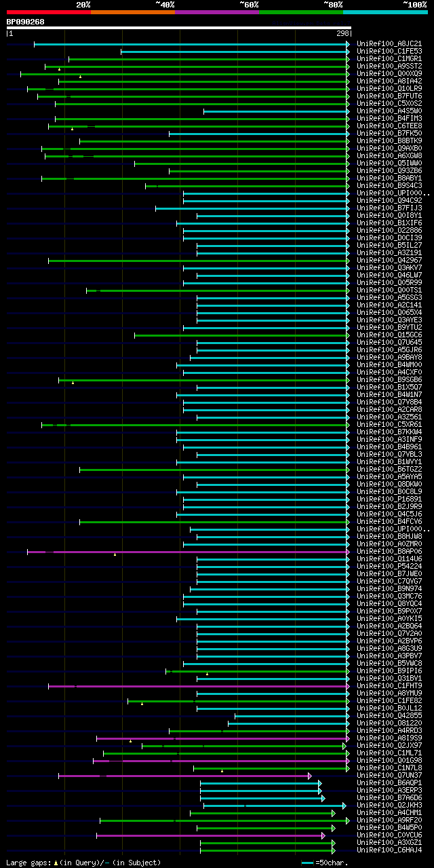Click the cyan 50char scale legend marker

308,863
